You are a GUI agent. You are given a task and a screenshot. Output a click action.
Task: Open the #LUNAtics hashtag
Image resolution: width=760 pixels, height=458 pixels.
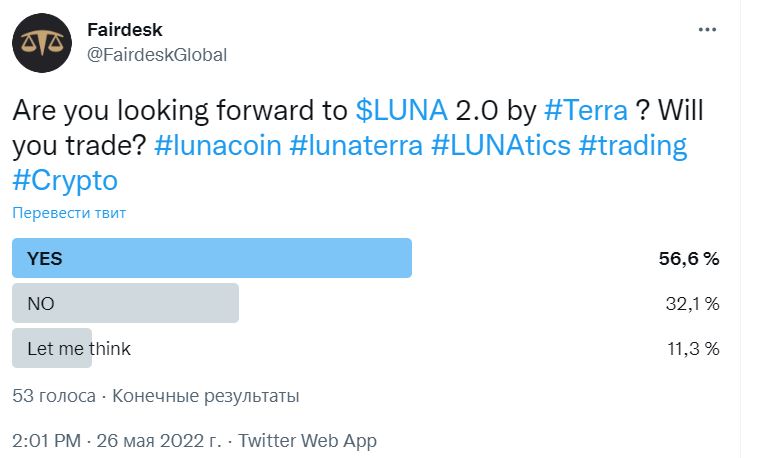point(501,145)
